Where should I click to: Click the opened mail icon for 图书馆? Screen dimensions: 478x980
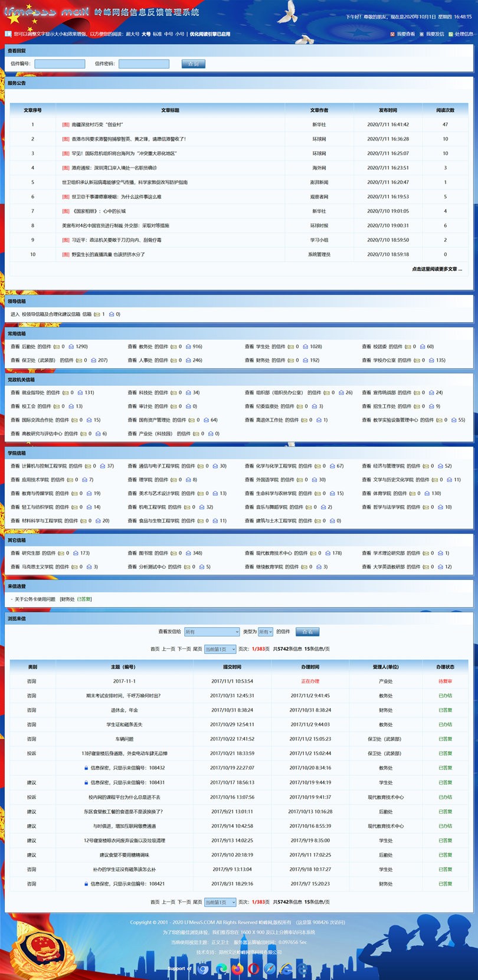point(189,553)
